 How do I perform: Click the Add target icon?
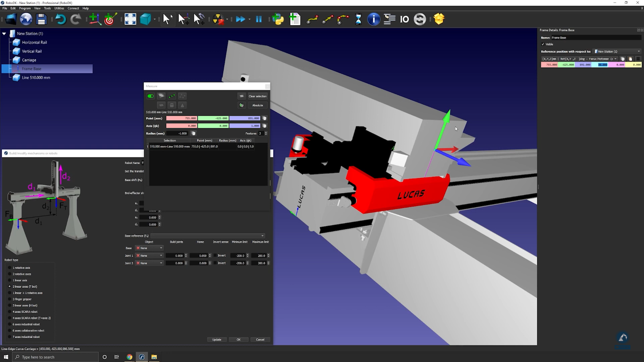110,19
